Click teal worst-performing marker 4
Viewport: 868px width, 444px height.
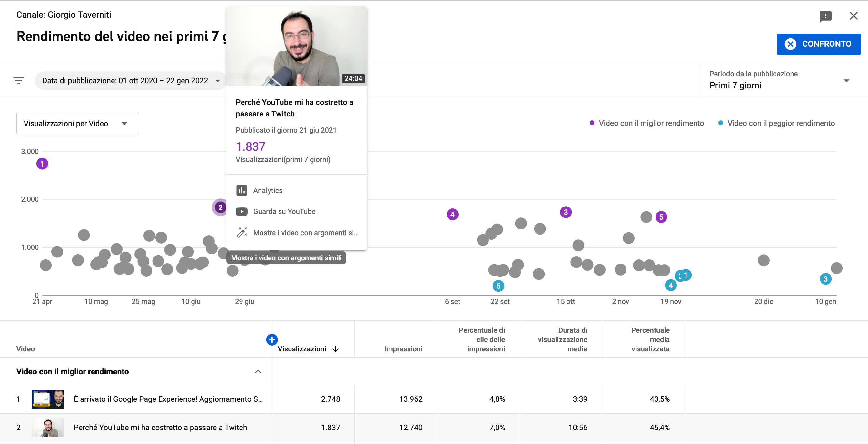[x=671, y=285]
